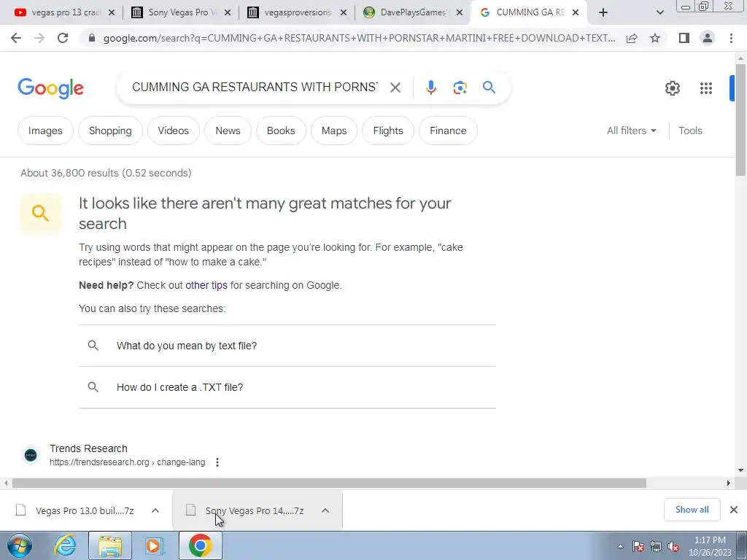Filter results by Images
This screenshot has height=560, width=747.
[x=45, y=131]
